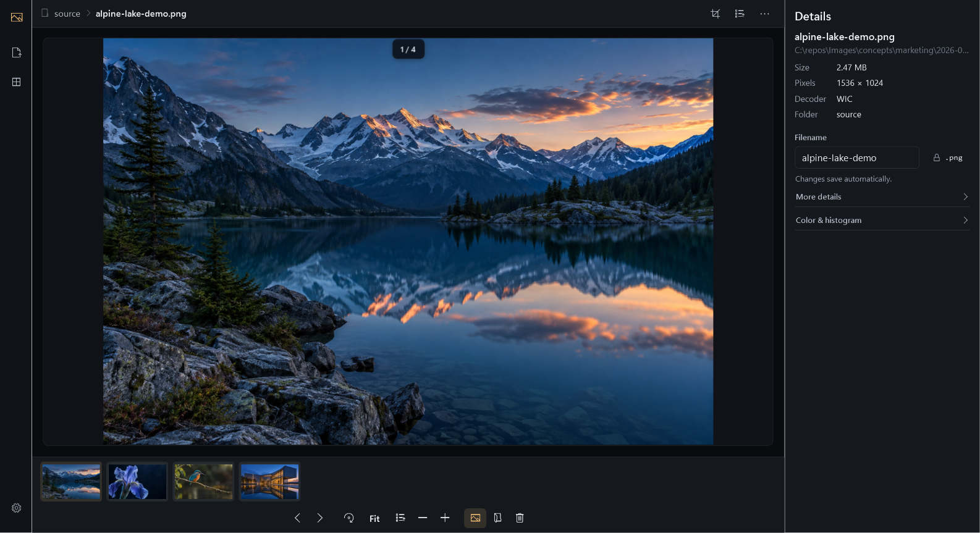Click the folder icon in the breadcrumb
This screenshot has height=533, width=980.
(44, 13)
